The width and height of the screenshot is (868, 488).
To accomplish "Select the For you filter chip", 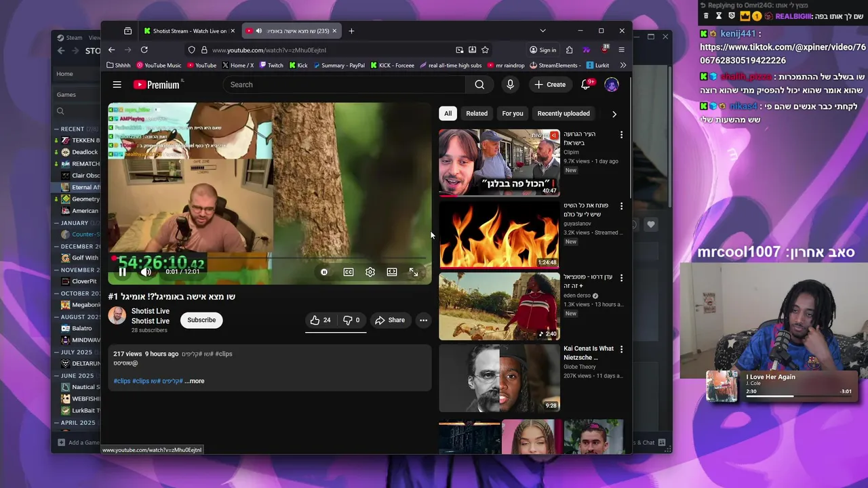I will tap(513, 113).
